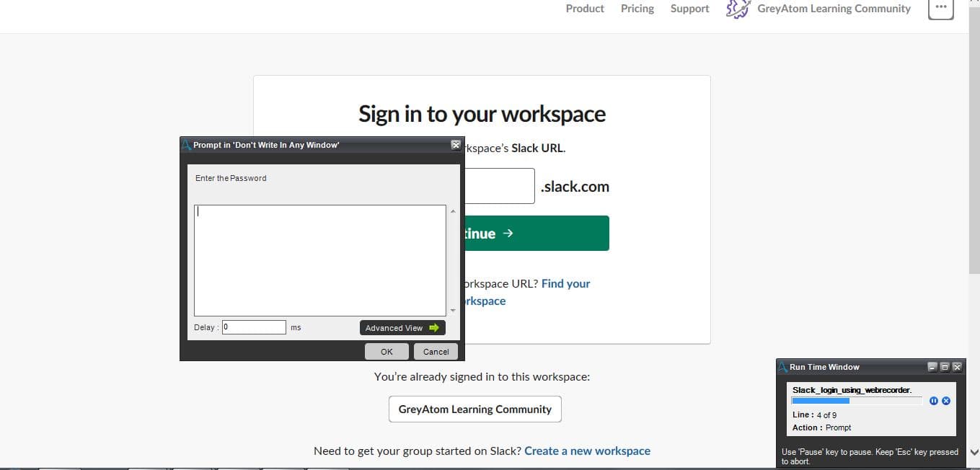Open the three-dots menu in the header
This screenshot has height=470, width=980.
click(x=941, y=7)
